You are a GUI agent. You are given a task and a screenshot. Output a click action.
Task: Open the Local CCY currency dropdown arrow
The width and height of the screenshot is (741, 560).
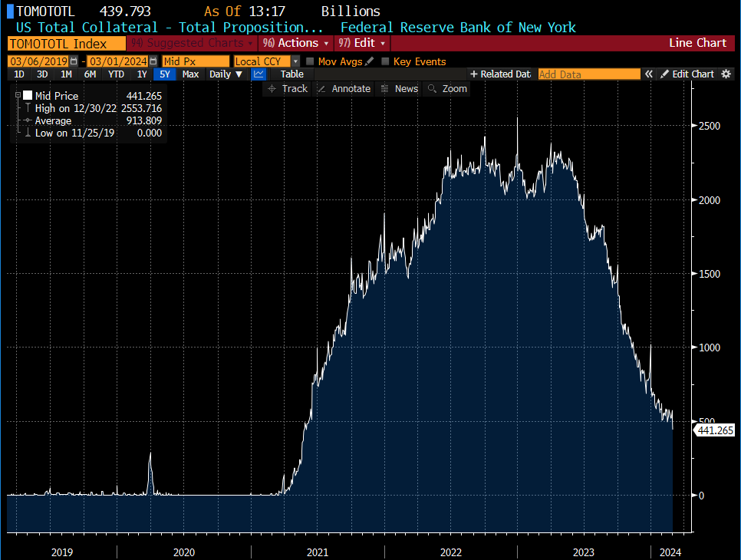296,61
